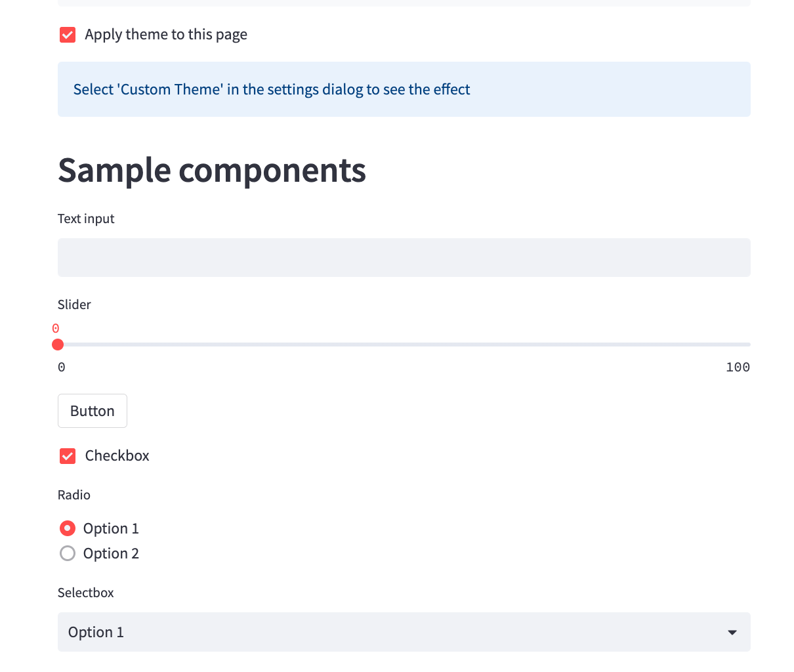
Task: Click the "Sample components" heading
Action: (x=212, y=170)
